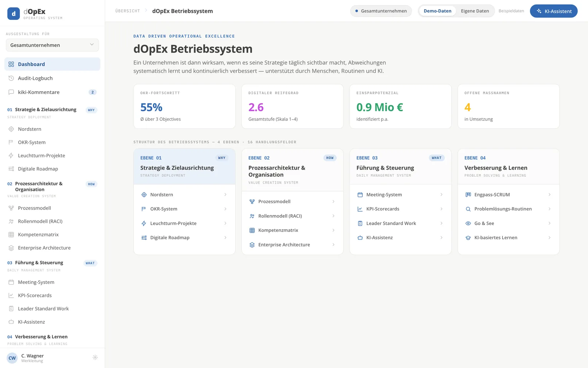Click the Einsparpotenzial 0.9 Mio € card

401,106
